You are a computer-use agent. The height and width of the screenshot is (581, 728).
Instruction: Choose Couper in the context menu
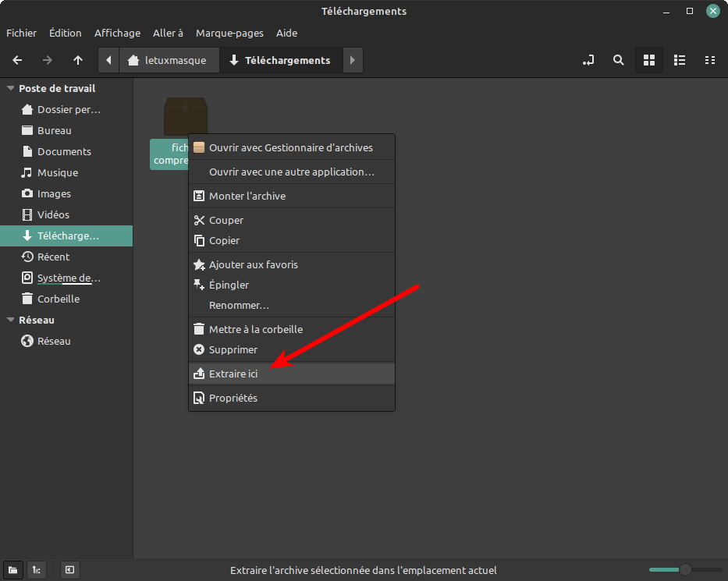[292, 220]
